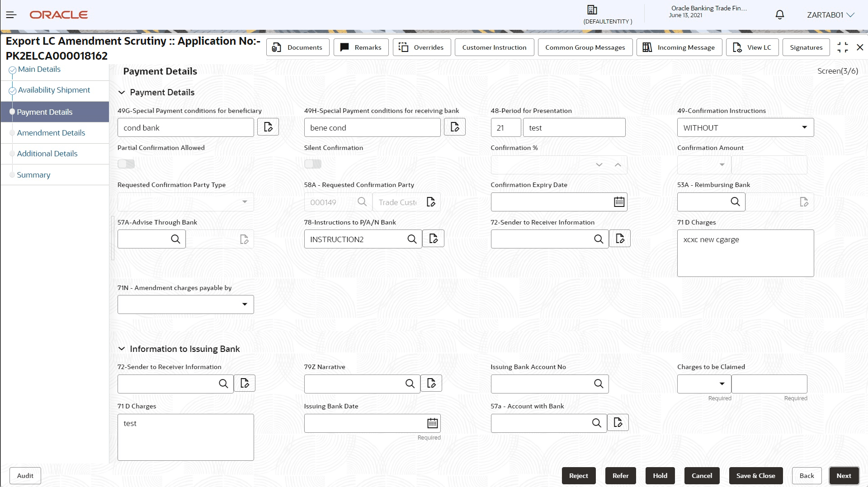This screenshot has height=487, width=868.
Task: Enable Partial Confirmation Allowed
Action: point(126,164)
